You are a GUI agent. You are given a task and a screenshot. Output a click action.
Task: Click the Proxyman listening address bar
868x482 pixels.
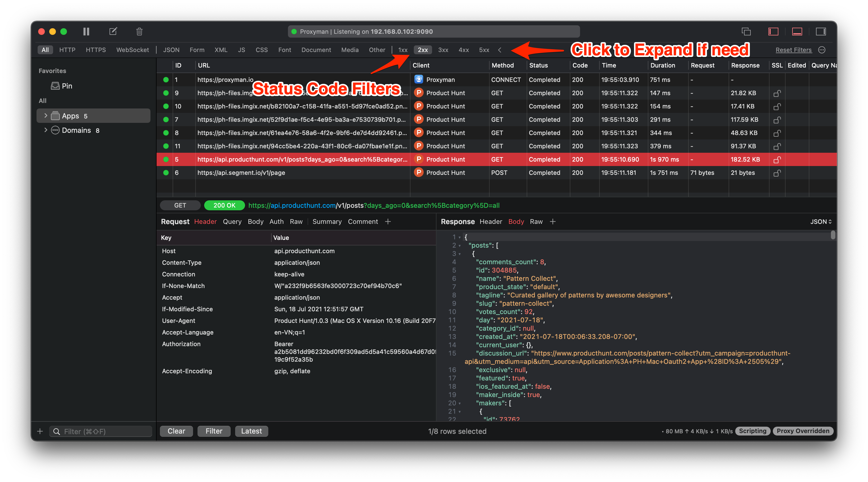coord(434,32)
